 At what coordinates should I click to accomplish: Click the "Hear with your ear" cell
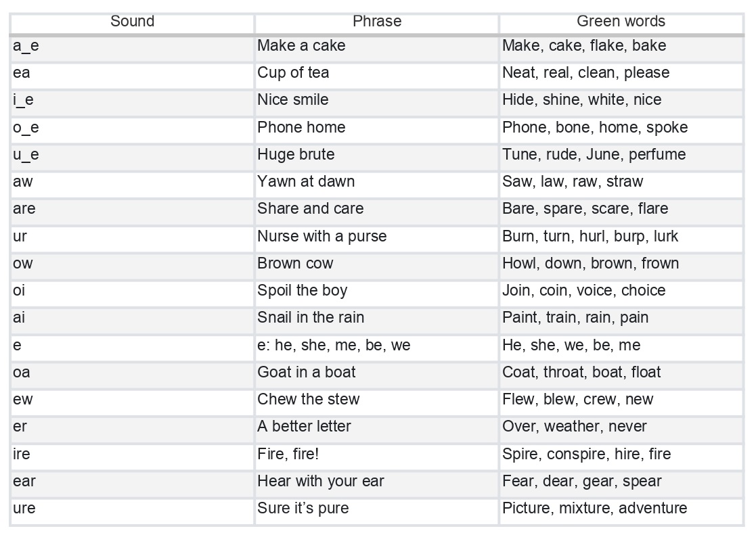pyautogui.click(x=376, y=482)
